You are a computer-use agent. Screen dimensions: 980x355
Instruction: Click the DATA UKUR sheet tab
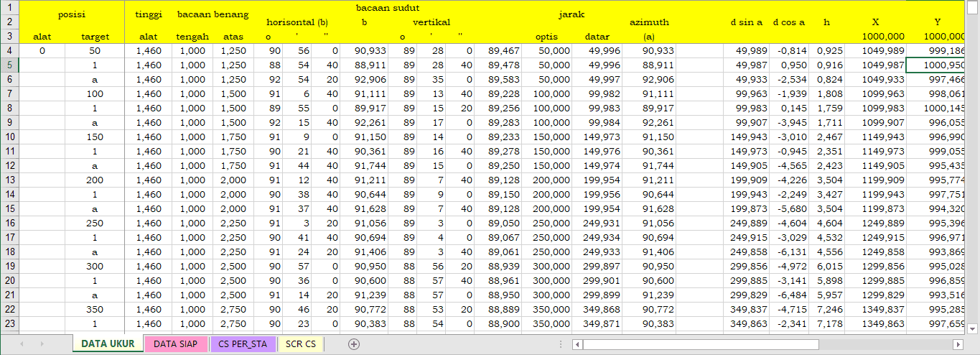108,344
